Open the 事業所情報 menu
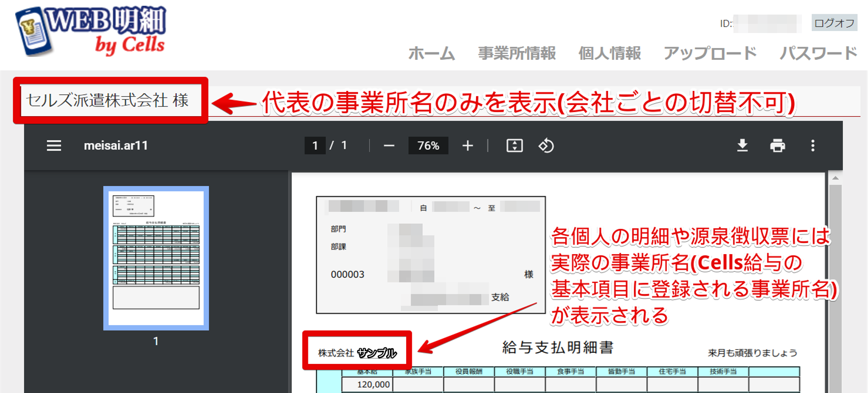This screenshot has height=393, width=868. (x=517, y=53)
